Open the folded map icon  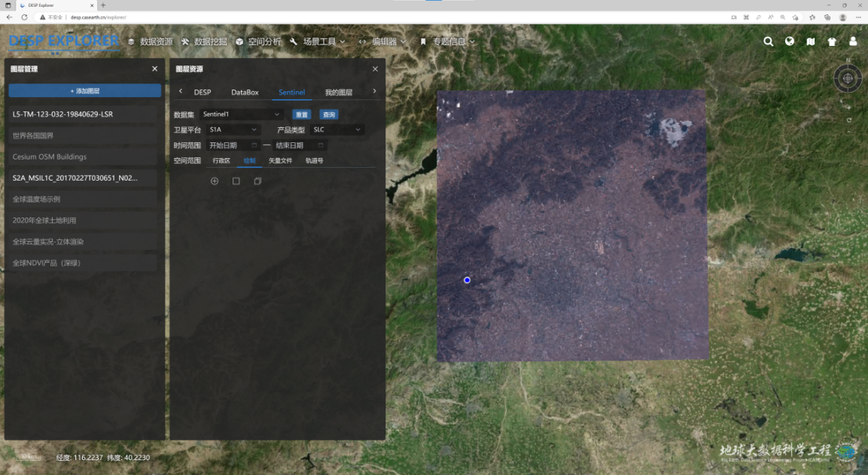[x=811, y=42]
